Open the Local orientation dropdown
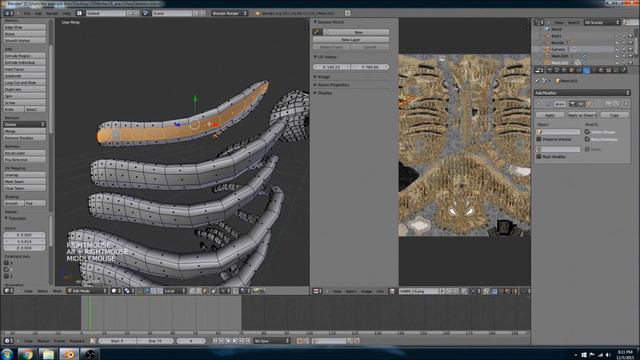Viewport: 640px width, 360px height. pos(175,291)
